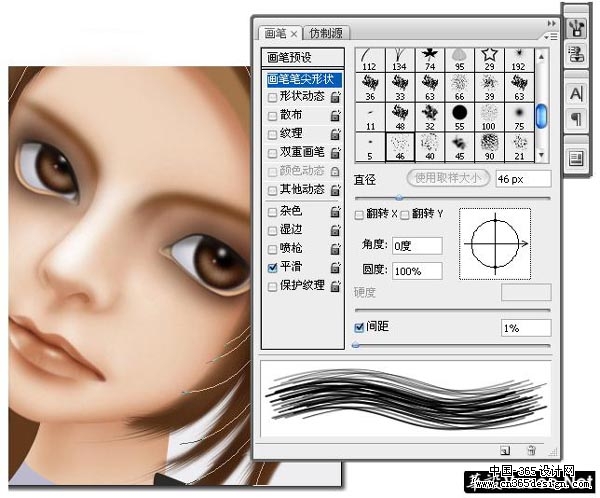Toggle lock for 其他动态 setting
The width and height of the screenshot is (600, 498).
(x=335, y=190)
